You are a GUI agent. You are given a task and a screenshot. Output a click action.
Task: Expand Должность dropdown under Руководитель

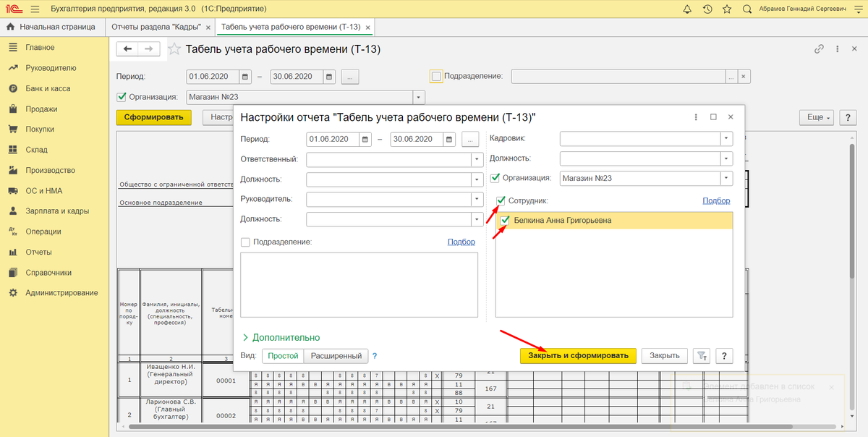click(x=477, y=218)
